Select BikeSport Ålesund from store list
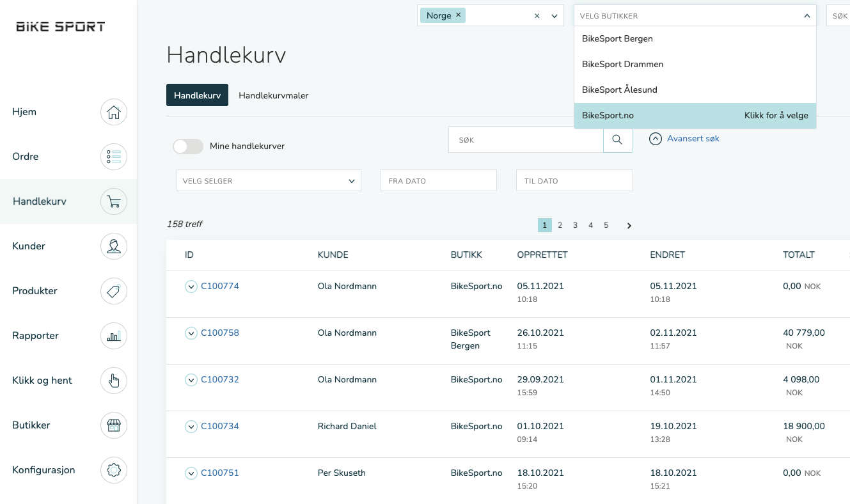 (x=695, y=90)
